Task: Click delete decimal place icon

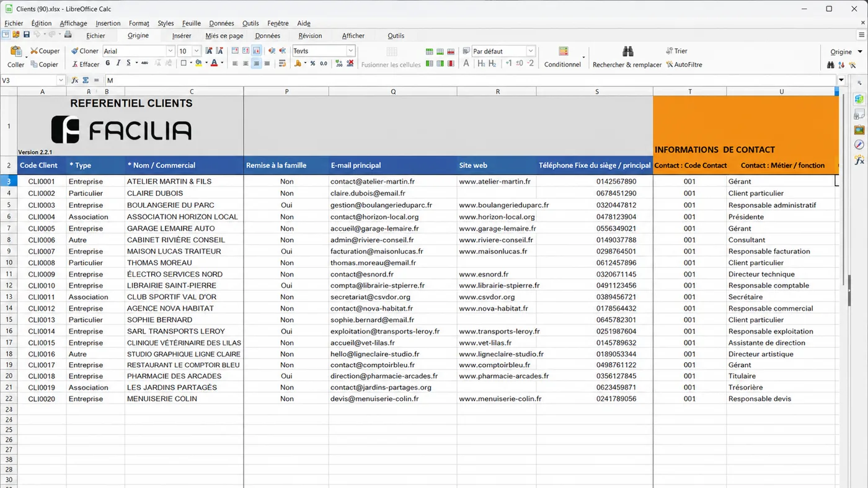Action: pos(350,63)
